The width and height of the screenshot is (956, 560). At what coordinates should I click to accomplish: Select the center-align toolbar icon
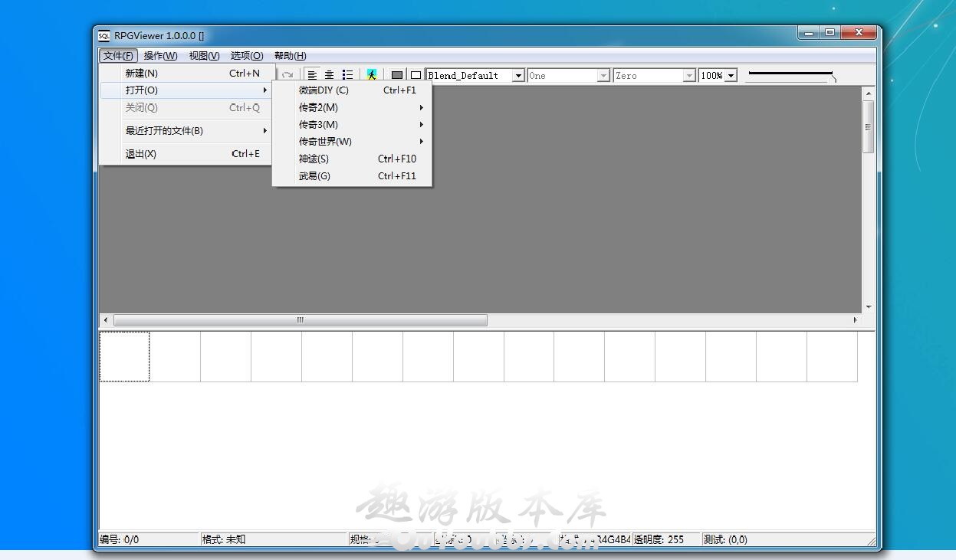coord(330,75)
